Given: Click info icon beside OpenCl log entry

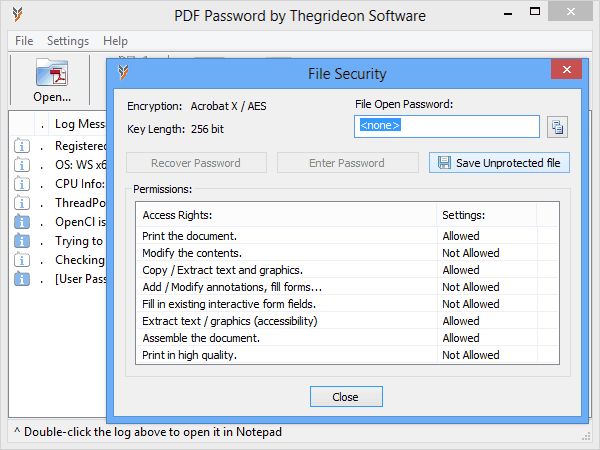Looking at the screenshot, I should tap(22, 222).
